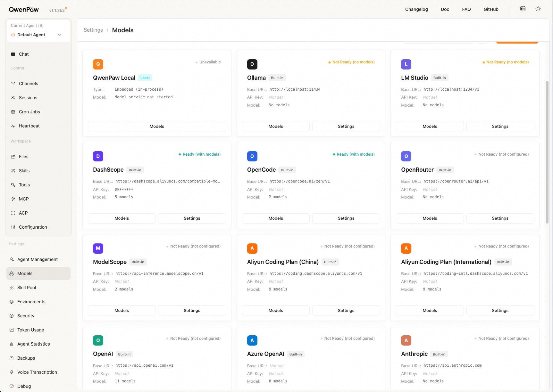Select Models in the settings sidebar

pyautogui.click(x=38, y=274)
